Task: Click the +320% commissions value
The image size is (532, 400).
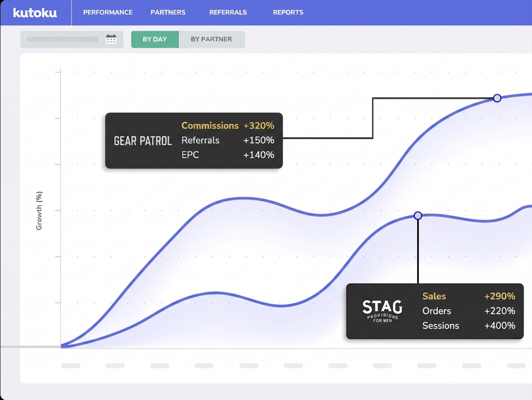Action: pos(259,126)
